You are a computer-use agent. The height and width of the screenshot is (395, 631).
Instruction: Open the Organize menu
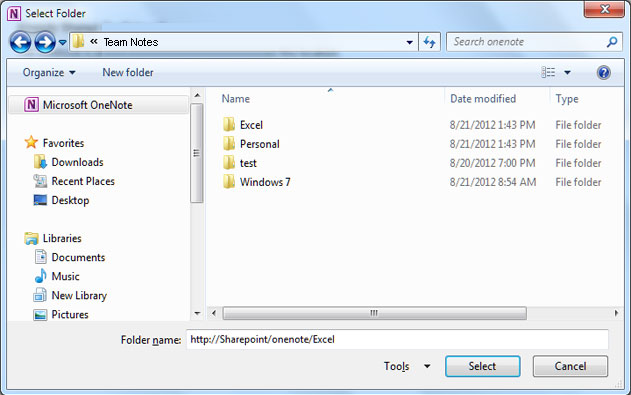tap(49, 72)
